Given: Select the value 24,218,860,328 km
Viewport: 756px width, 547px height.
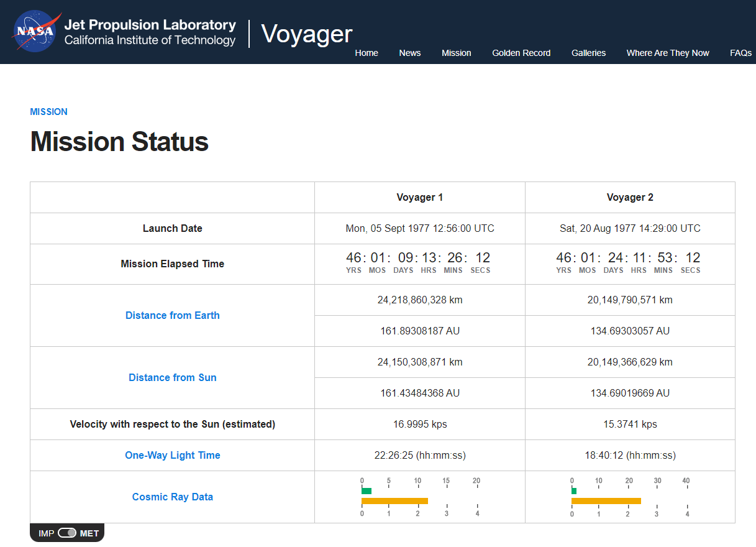Looking at the screenshot, I should click(420, 300).
